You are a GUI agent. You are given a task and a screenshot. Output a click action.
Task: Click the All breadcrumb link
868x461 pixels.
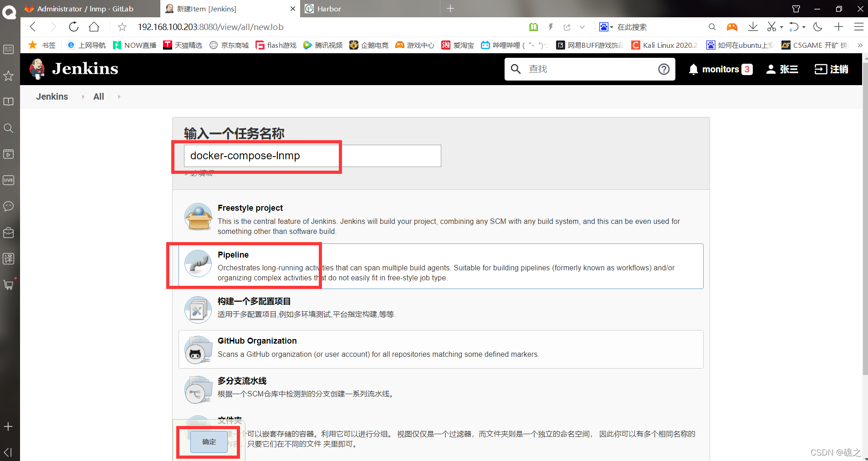(98, 96)
